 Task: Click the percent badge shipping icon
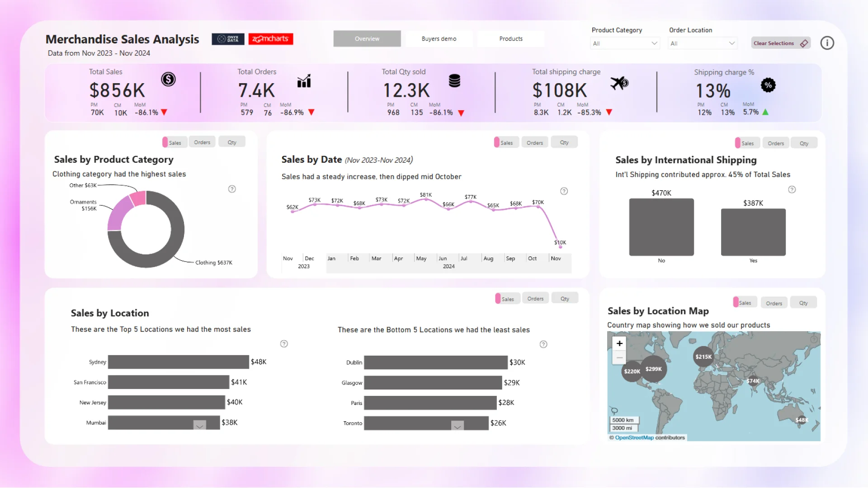tap(768, 85)
